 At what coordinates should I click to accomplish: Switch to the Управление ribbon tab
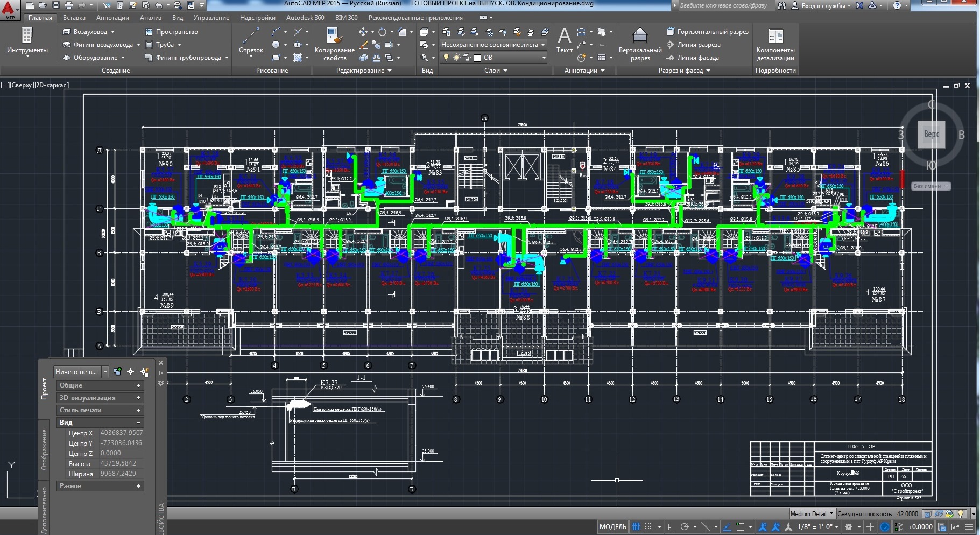click(211, 18)
